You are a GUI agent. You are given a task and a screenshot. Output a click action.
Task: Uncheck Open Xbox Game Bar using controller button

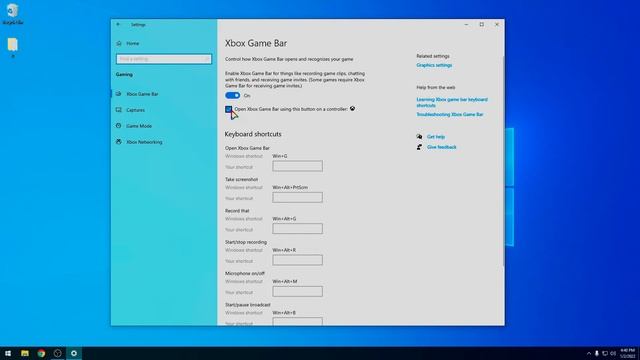click(229, 109)
